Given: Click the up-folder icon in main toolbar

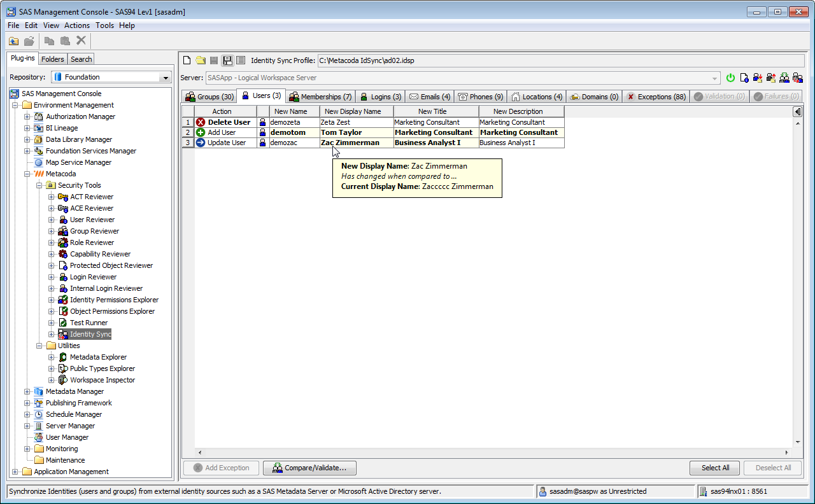Looking at the screenshot, I should [14, 41].
